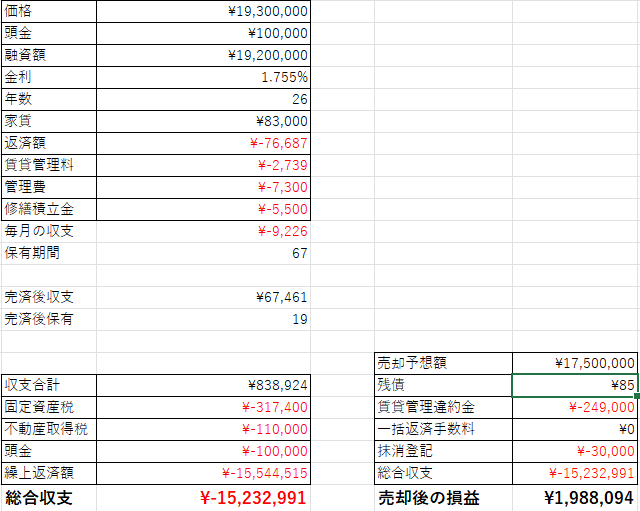The height and width of the screenshot is (511, 640).
Task: Select the 家賃 label cell
Action: pyautogui.click(x=49, y=122)
